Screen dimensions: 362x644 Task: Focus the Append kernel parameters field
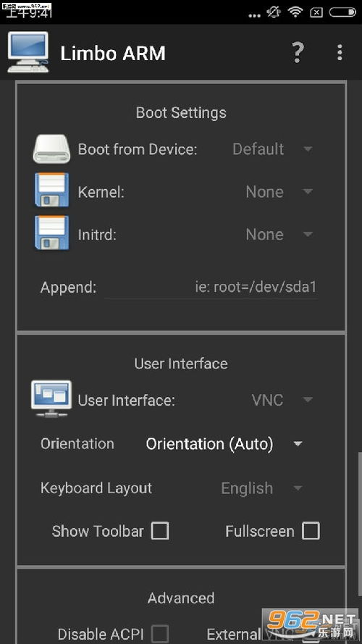coord(211,287)
